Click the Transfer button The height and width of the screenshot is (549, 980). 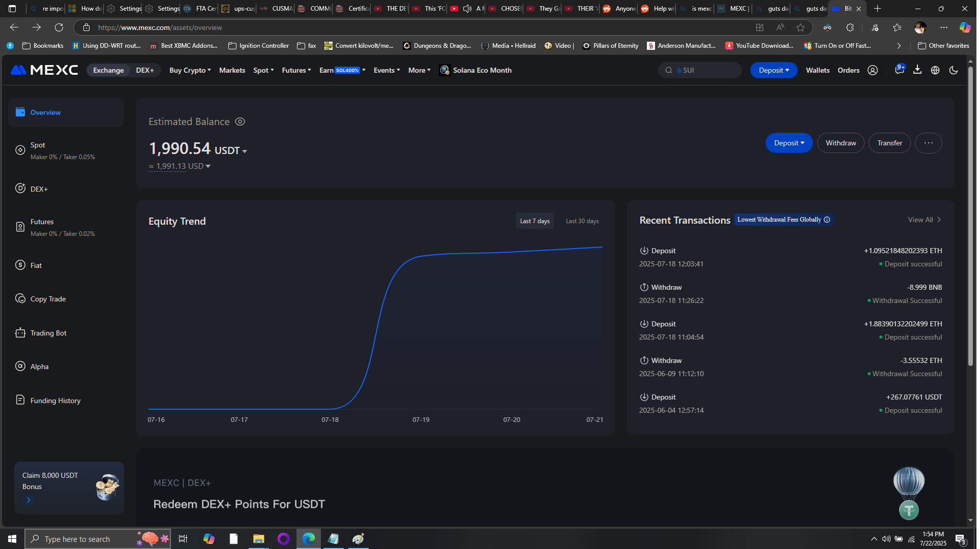tap(889, 143)
